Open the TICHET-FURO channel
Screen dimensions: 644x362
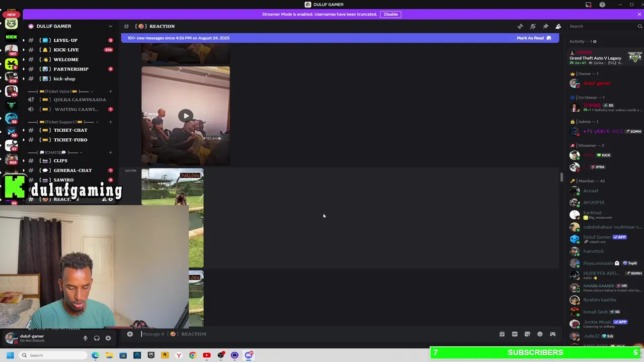(70, 140)
